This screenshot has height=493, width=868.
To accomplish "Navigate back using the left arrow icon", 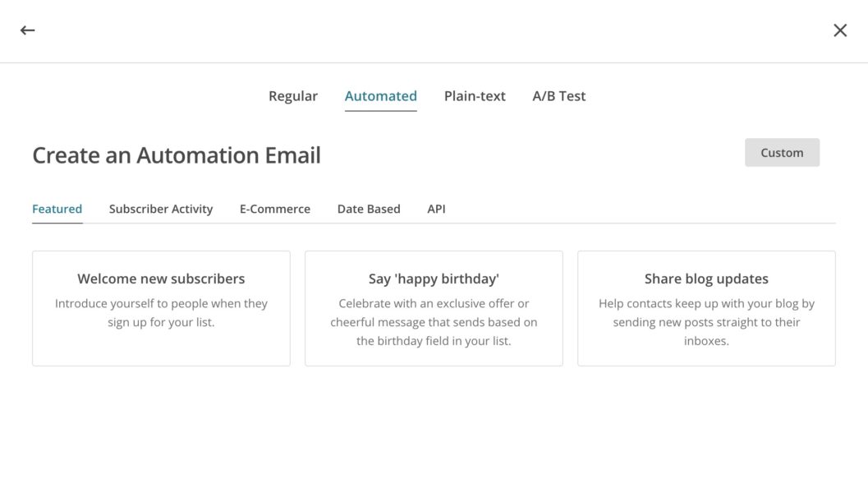I will pyautogui.click(x=27, y=30).
